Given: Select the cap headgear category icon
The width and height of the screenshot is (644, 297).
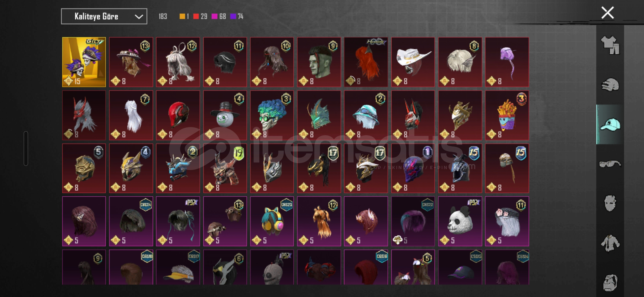Looking at the screenshot, I should [610, 124].
